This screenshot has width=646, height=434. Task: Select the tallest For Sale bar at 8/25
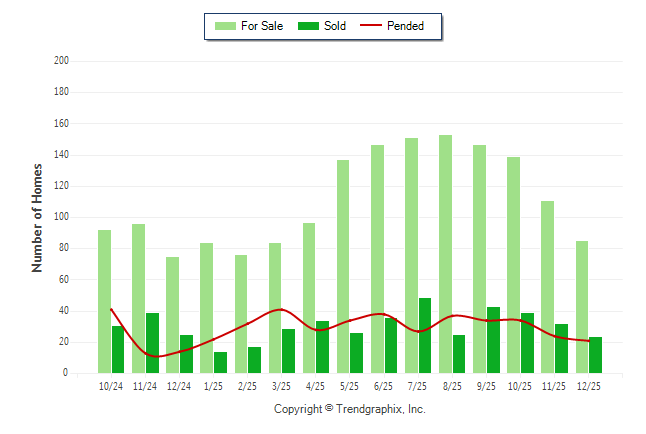click(445, 254)
